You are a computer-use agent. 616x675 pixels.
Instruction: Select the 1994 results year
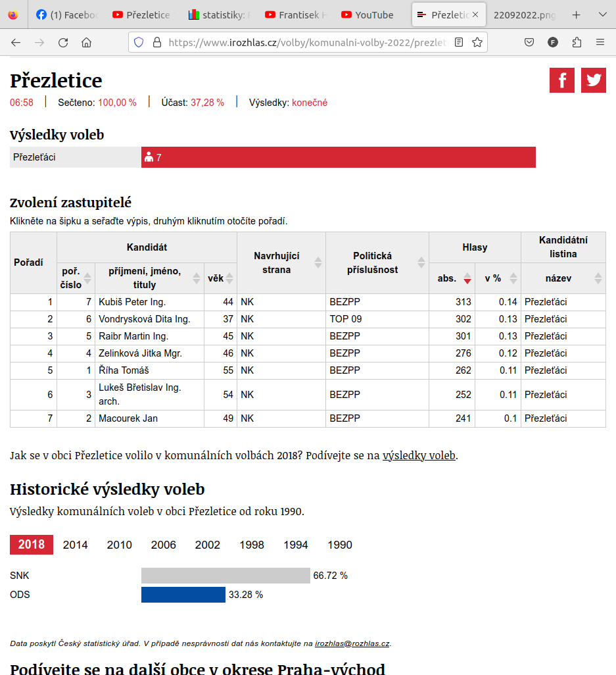click(x=296, y=545)
